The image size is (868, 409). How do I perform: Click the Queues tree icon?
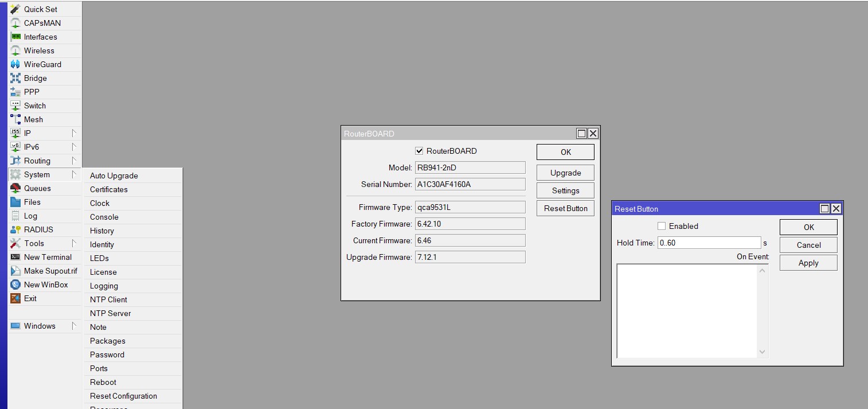pyautogui.click(x=15, y=188)
